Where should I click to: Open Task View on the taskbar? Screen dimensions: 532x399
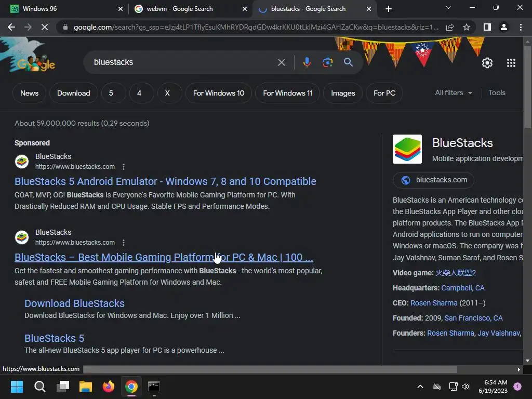(x=63, y=387)
